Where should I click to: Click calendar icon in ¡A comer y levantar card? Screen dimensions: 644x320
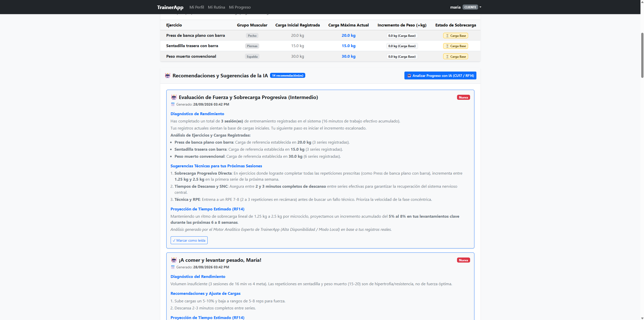(x=173, y=267)
